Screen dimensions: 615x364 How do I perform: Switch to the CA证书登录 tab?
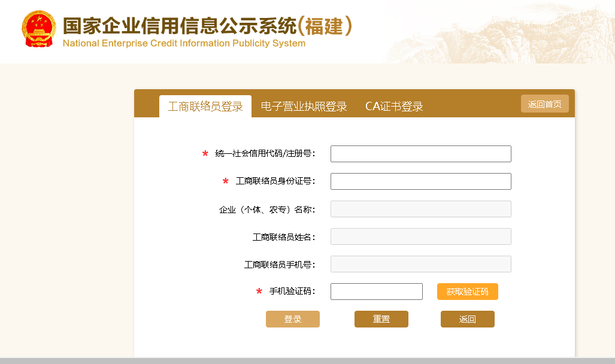pyautogui.click(x=394, y=106)
